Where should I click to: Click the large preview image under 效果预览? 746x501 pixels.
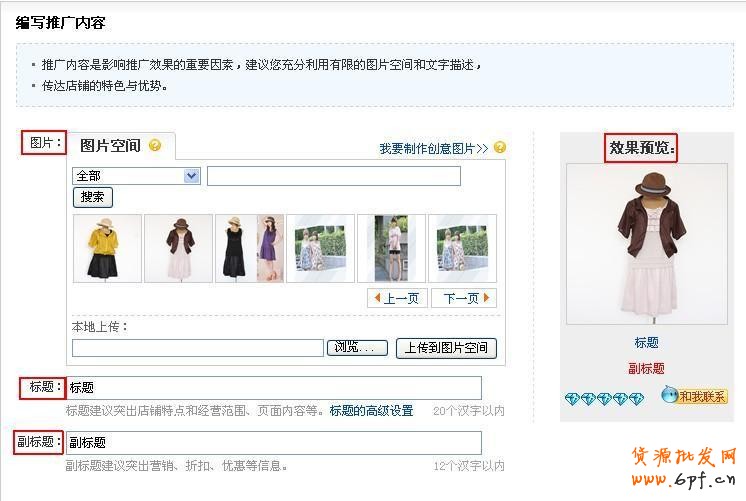coord(646,244)
